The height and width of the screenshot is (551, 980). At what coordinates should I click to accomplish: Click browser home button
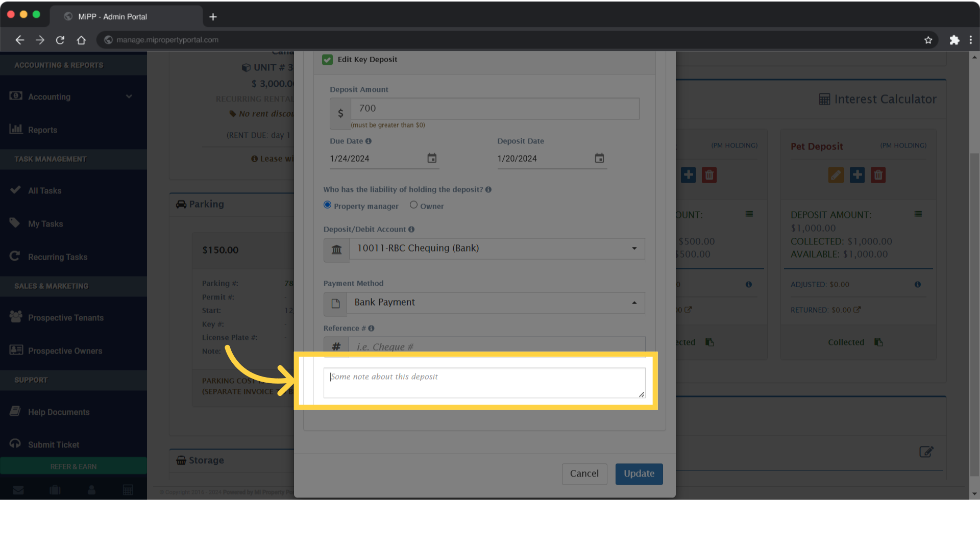[81, 40]
